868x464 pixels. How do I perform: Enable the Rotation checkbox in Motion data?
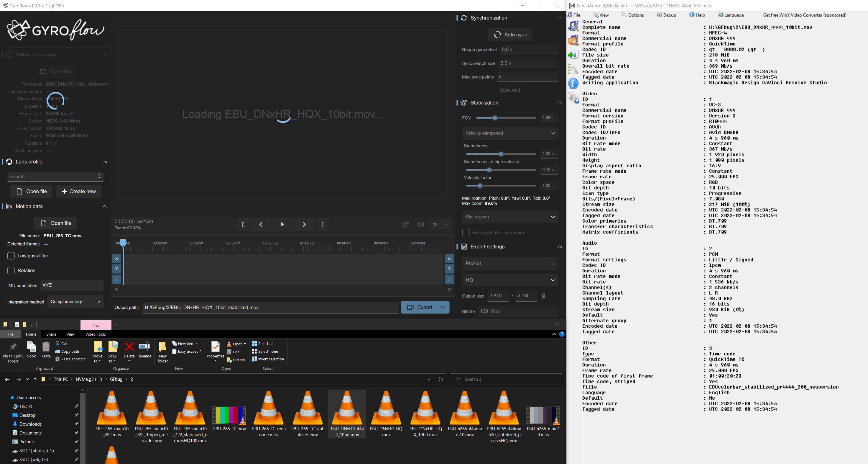11,270
